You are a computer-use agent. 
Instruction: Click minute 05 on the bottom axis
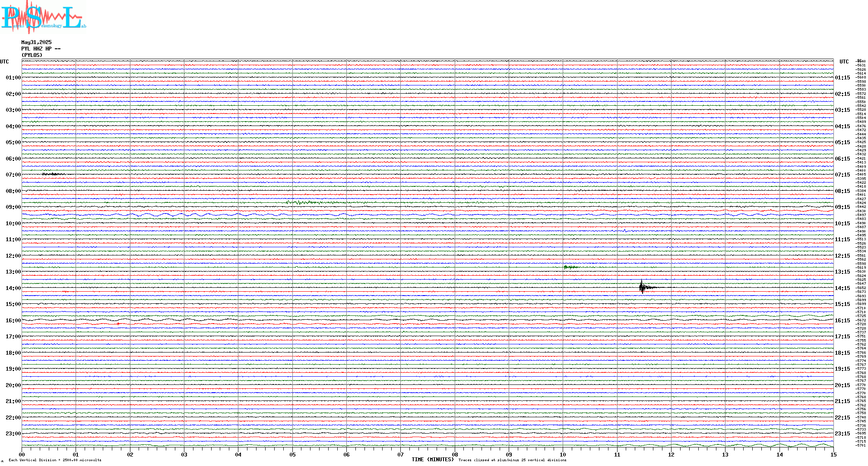pyautogui.click(x=292, y=454)
